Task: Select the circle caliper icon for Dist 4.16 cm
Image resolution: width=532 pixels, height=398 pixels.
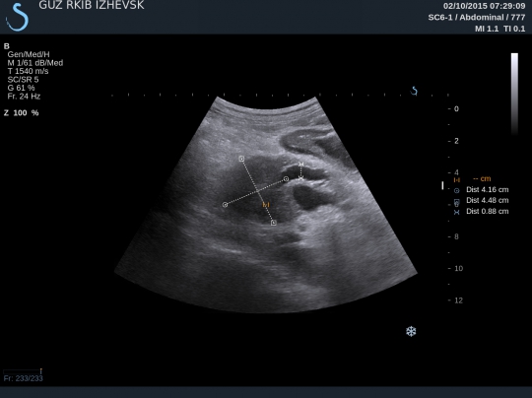Action: pos(457,190)
